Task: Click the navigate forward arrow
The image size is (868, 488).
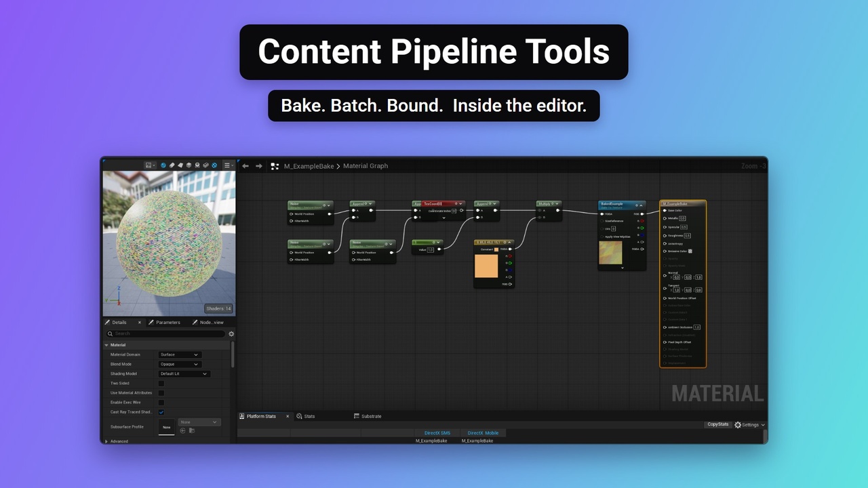Action: coord(258,165)
